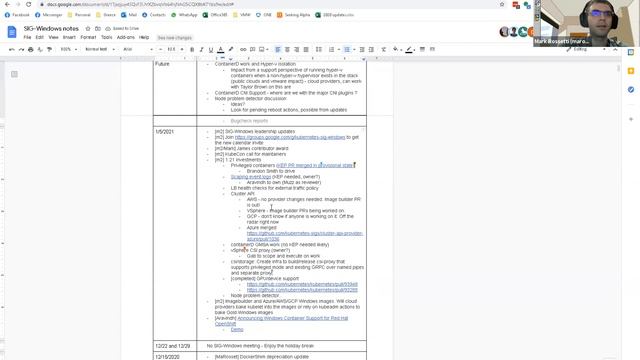Click the Move to folder icon
Image resolution: width=640 pixels, height=360 pixels.
tap(98, 29)
